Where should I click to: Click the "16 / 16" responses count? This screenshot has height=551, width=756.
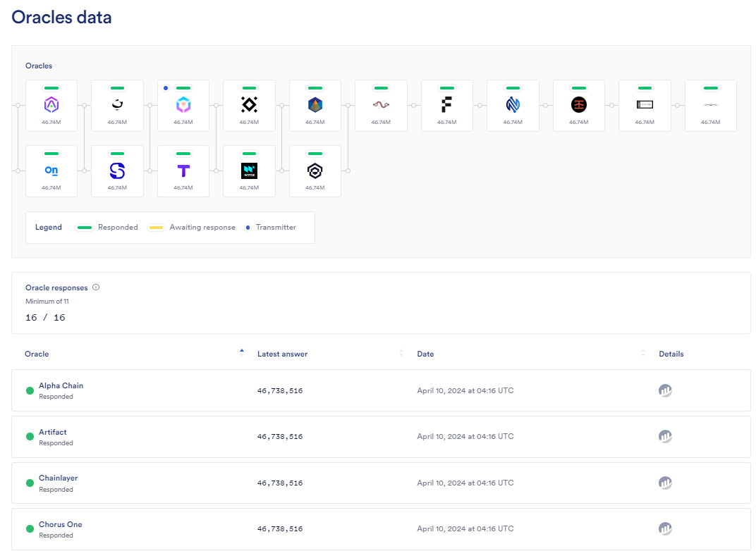(45, 317)
